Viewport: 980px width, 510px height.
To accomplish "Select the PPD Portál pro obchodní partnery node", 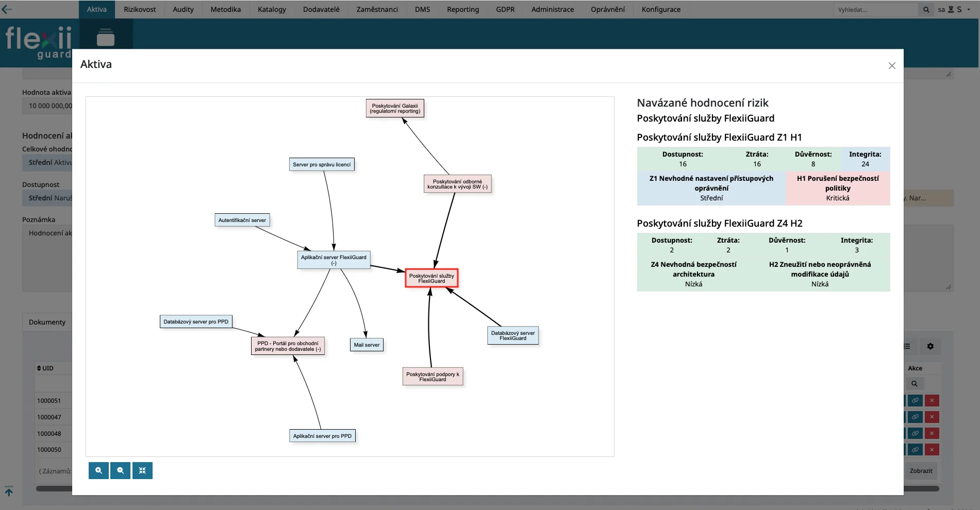I will (288, 346).
